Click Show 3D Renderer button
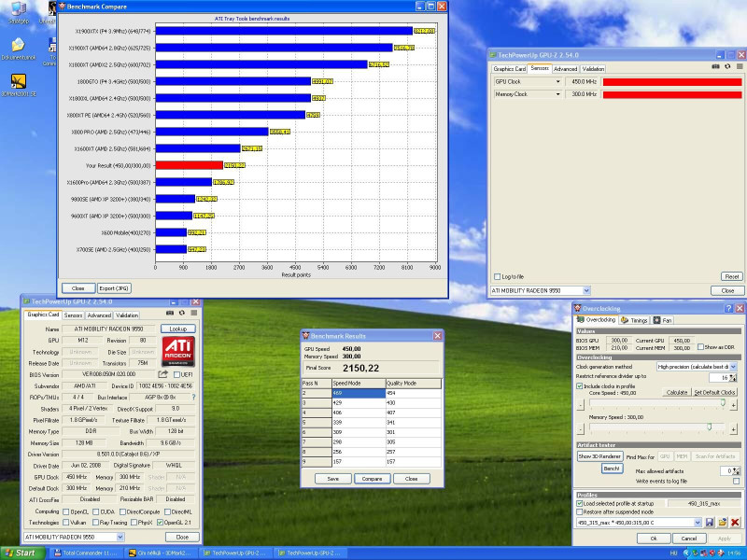Image resolution: width=747 pixels, height=560 pixels. click(x=599, y=456)
